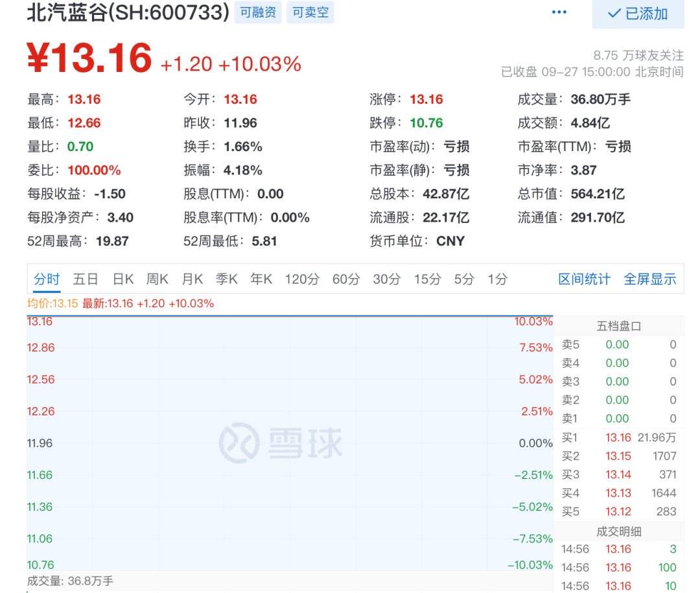
Task: Click the stock title 北汽蓝谷(SH:600733)
Action: tap(128, 12)
